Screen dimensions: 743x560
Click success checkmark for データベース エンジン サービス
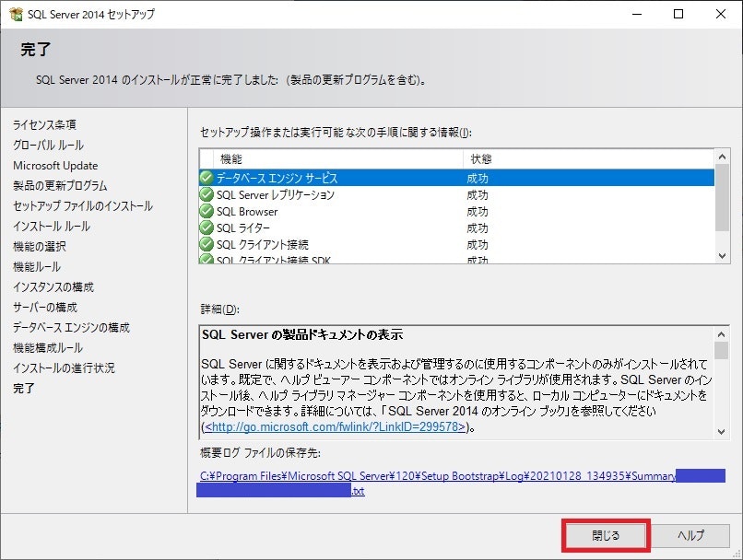(206, 178)
